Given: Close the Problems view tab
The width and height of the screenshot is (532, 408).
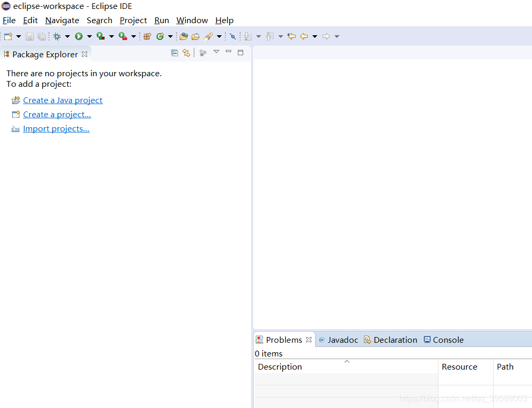Looking at the screenshot, I should click(309, 340).
